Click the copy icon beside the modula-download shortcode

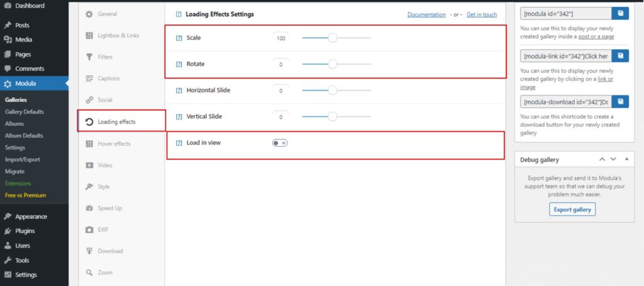pyautogui.click(x=621, y=102)
